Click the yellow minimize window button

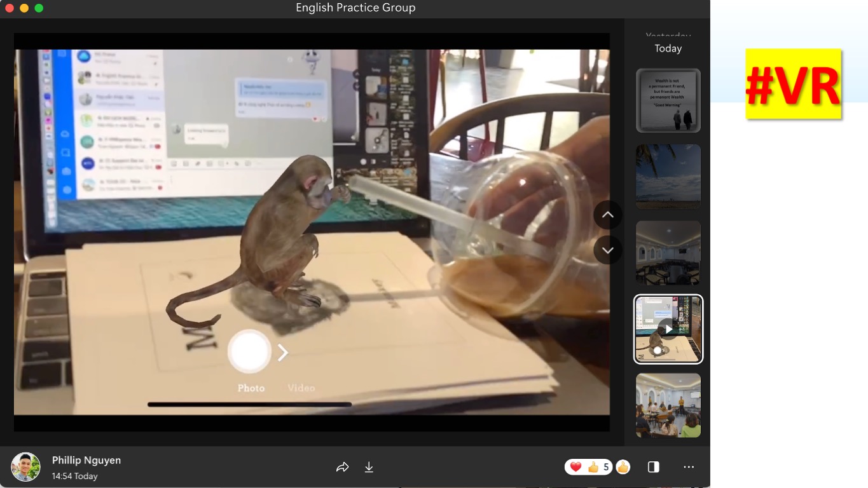click(24, 8)
